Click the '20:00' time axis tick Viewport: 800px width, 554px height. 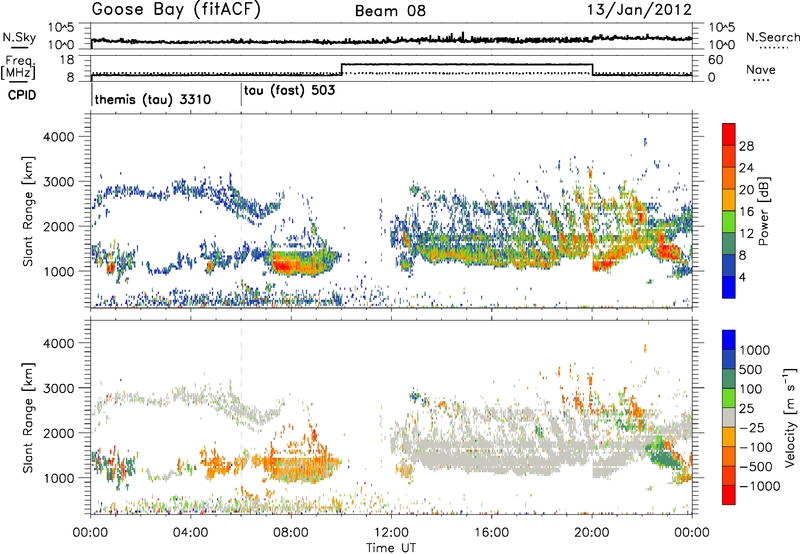point(592,533)
